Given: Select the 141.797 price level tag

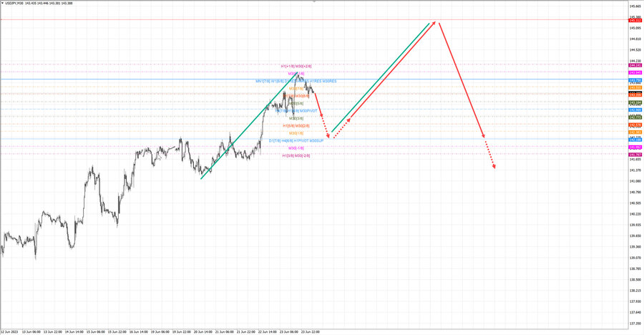Looking at the screenshot, I should coord(635,155).
